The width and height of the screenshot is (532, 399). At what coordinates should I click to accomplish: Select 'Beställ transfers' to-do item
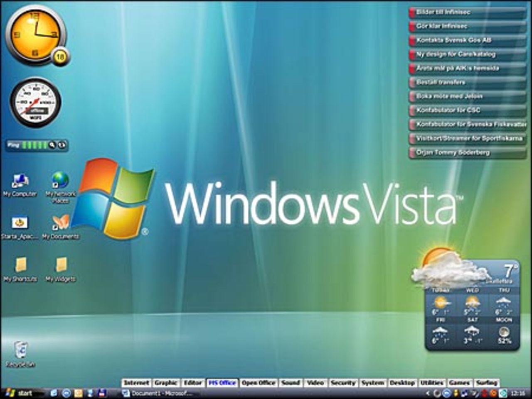[x=468, y=83]
